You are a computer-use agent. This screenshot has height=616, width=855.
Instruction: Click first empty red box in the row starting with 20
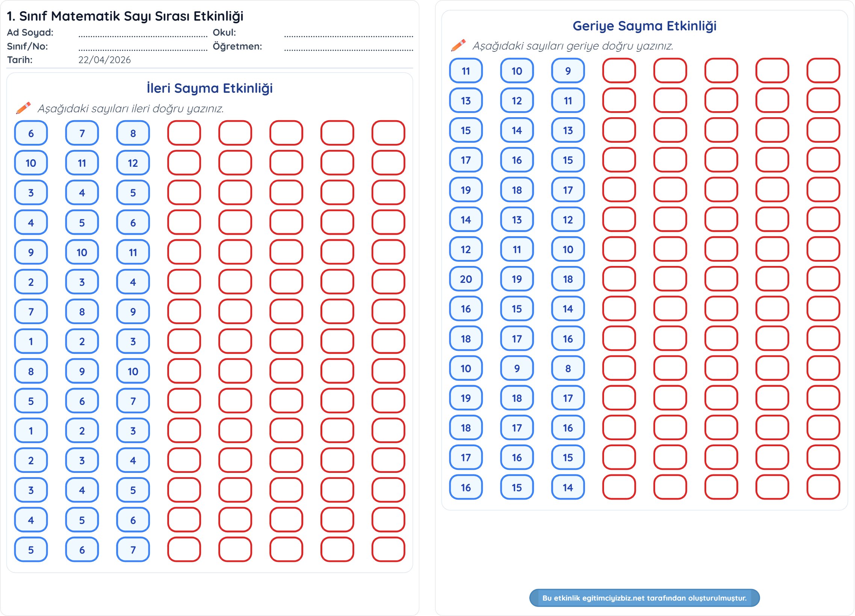pos(619,279)
